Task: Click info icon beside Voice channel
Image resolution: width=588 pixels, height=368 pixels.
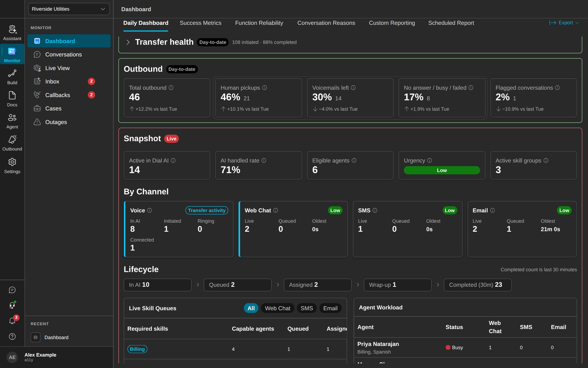Action: (149, 210)
